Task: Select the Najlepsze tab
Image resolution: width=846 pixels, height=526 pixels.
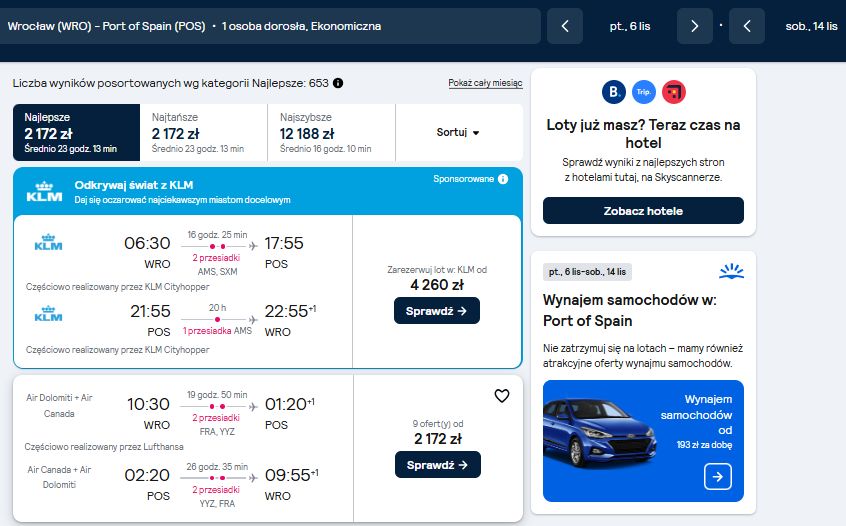Action: coord(76,133)
